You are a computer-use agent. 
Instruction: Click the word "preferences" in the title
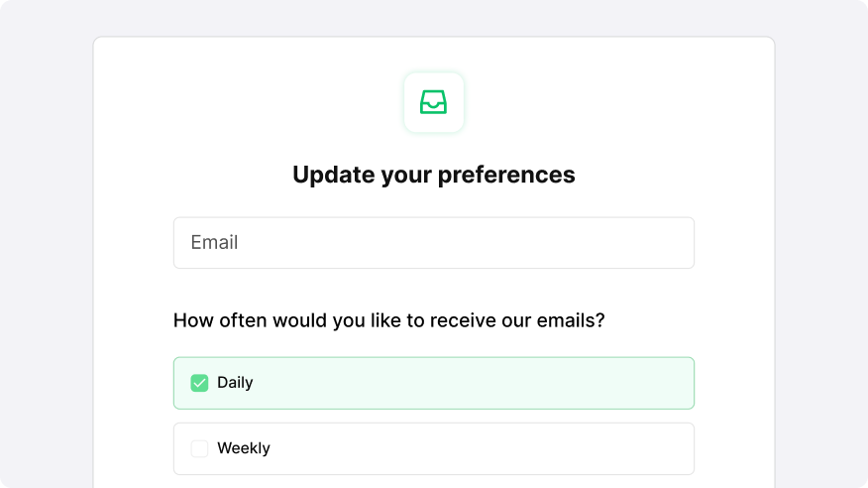point(506,175)
